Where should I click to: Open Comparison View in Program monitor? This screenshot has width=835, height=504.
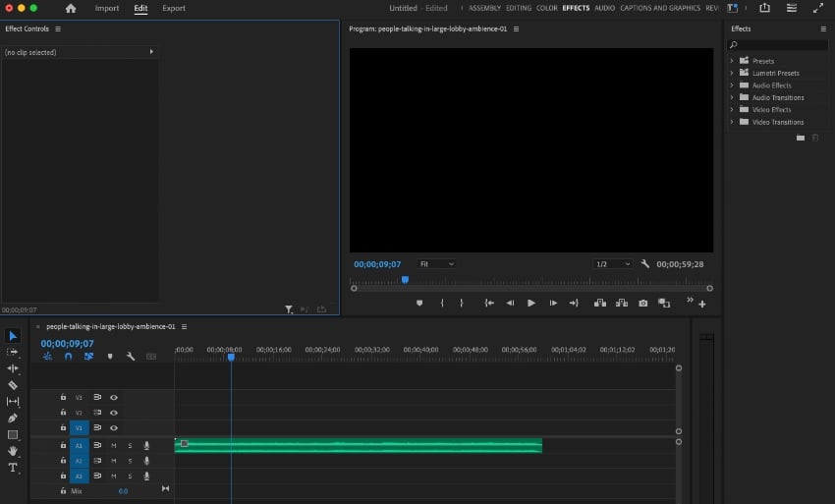point(664,304)
